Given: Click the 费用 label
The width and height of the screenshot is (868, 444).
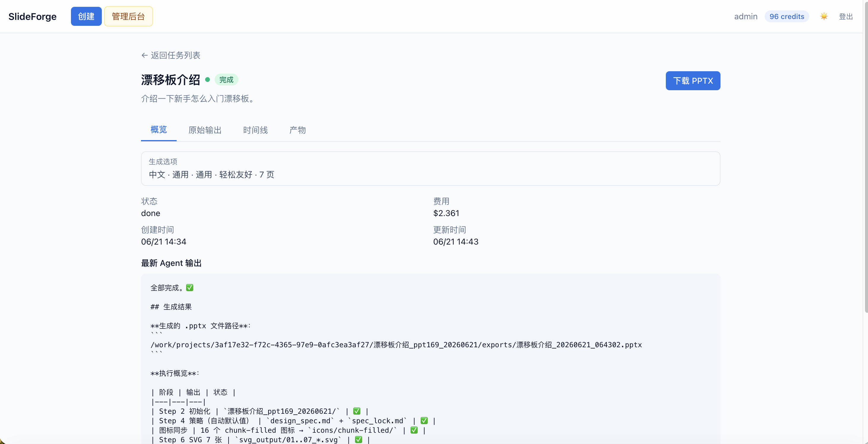Looking at the screenshot, I should [441, 202].
